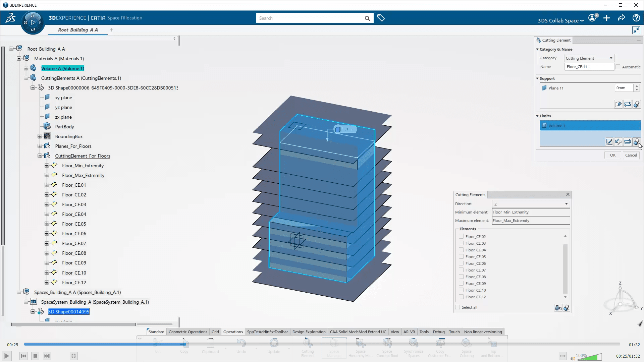Switch to the Operations tab in bottom bar

(233, 331)
